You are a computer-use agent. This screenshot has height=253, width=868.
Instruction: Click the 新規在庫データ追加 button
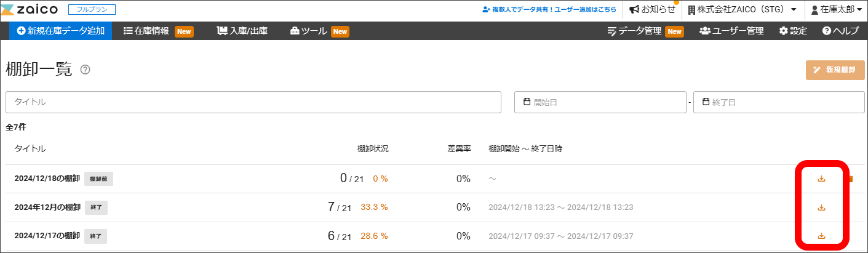click(61, 31)
